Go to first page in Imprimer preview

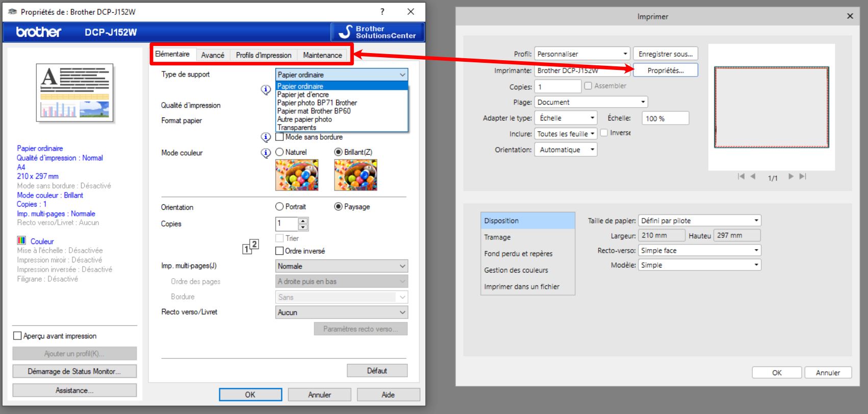(x=741, y=177)
